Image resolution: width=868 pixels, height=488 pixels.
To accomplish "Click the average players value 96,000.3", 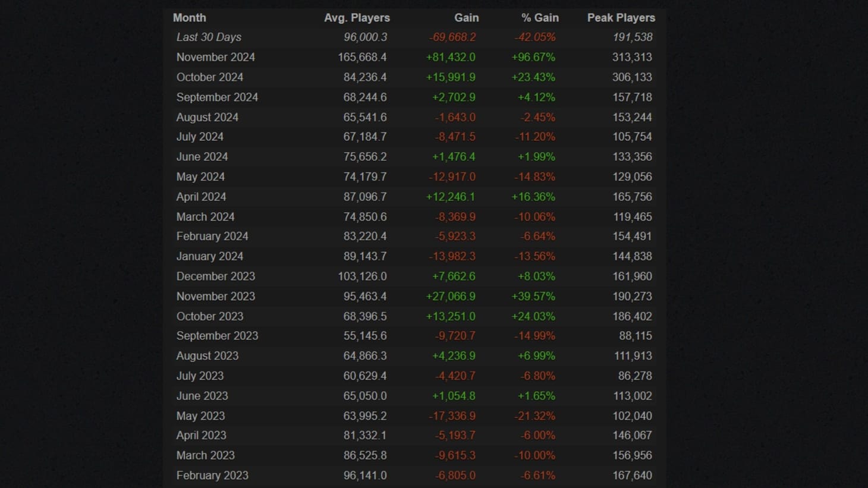I will pos(365,37).
